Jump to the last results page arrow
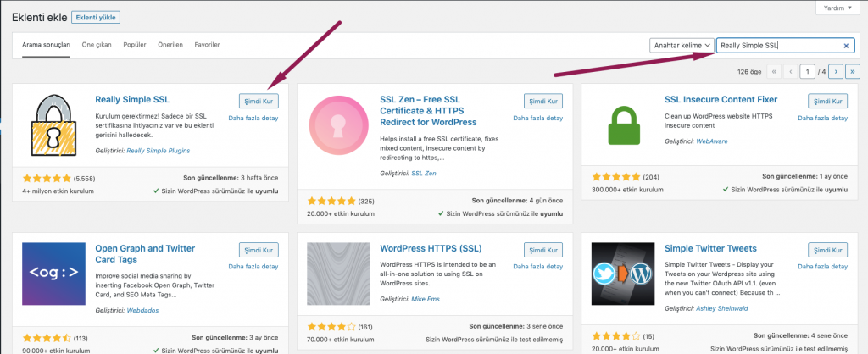This screenshot has width=868, height=354. pyautogui.click(x=853, y=71)
